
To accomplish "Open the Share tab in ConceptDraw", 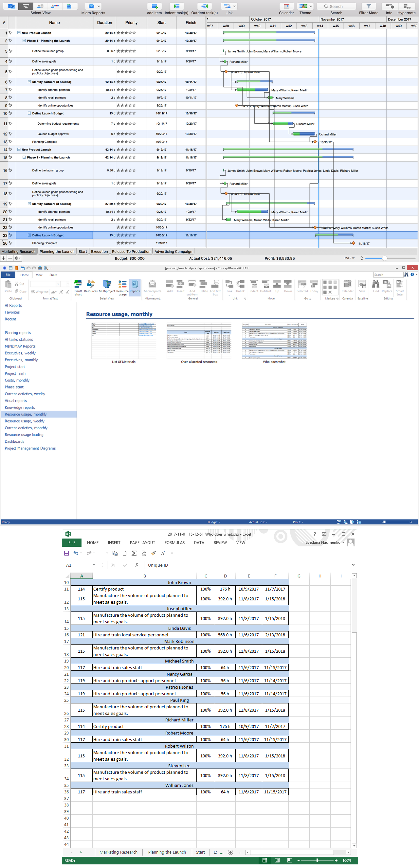I will pyautogui.click(x=53, y=275).
